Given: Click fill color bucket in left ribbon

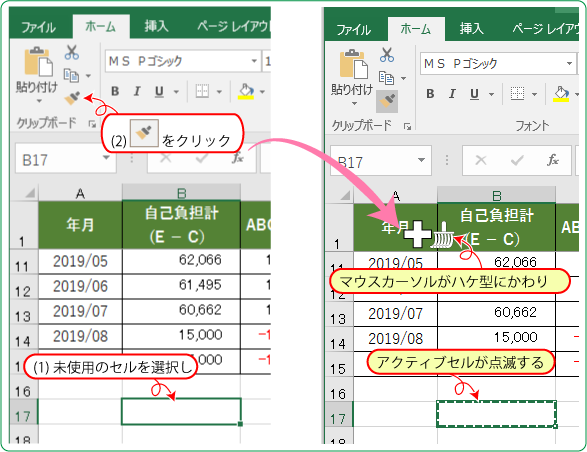Looking at the screenshot, I should coord(246,91).
